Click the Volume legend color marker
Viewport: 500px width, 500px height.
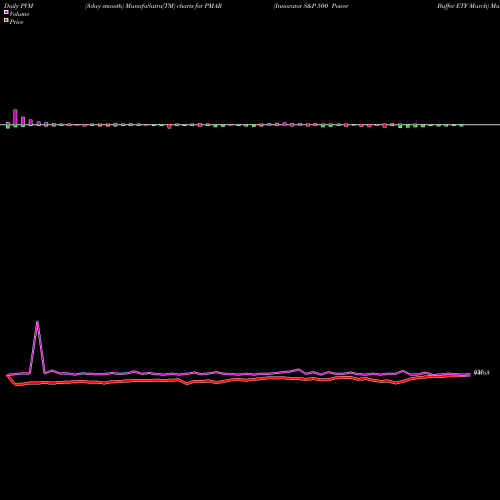(x=6, y=12)
